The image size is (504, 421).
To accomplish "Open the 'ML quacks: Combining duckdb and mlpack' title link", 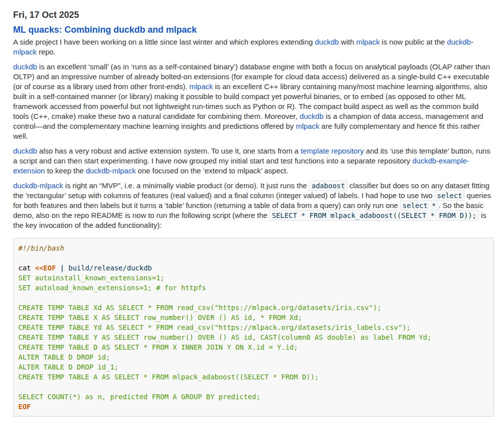I will point(105,30).
